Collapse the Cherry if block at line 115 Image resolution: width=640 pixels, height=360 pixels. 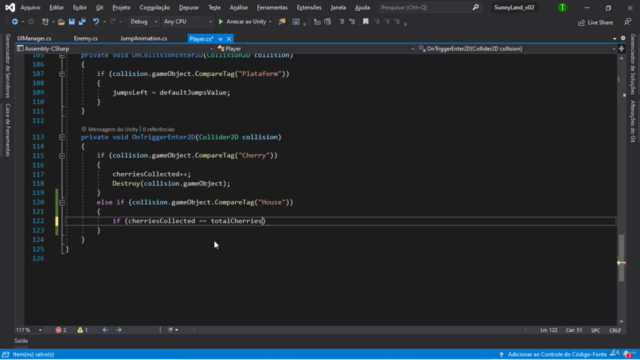click(x=62, y=156)
